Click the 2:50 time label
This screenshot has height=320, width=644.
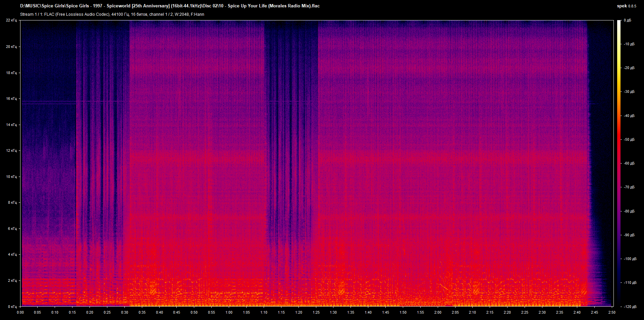point(612,312)
